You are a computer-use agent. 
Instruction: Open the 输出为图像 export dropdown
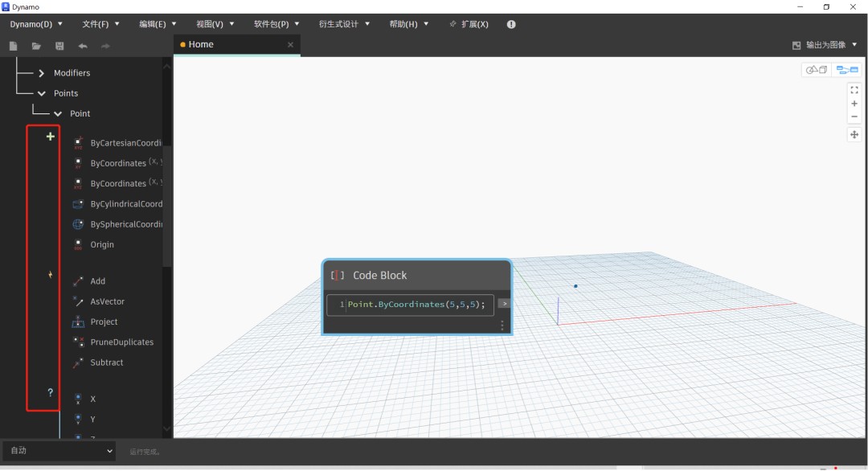pos(825,45)
